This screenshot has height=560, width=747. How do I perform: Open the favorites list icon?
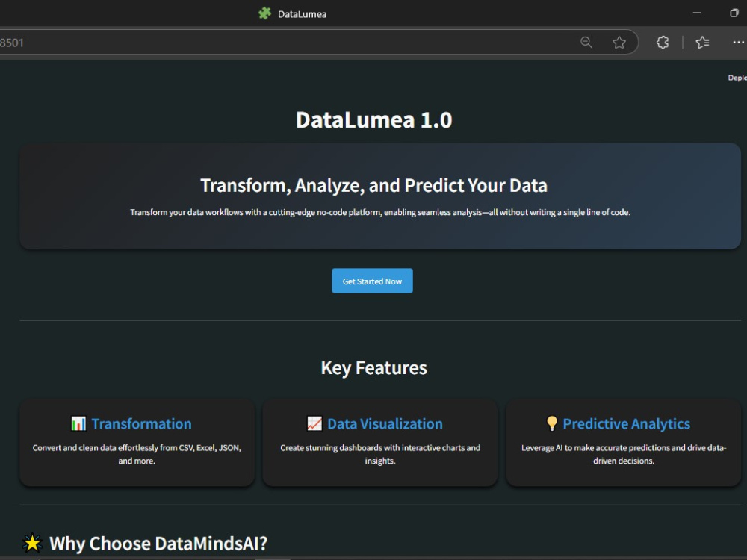pos(702,43)
